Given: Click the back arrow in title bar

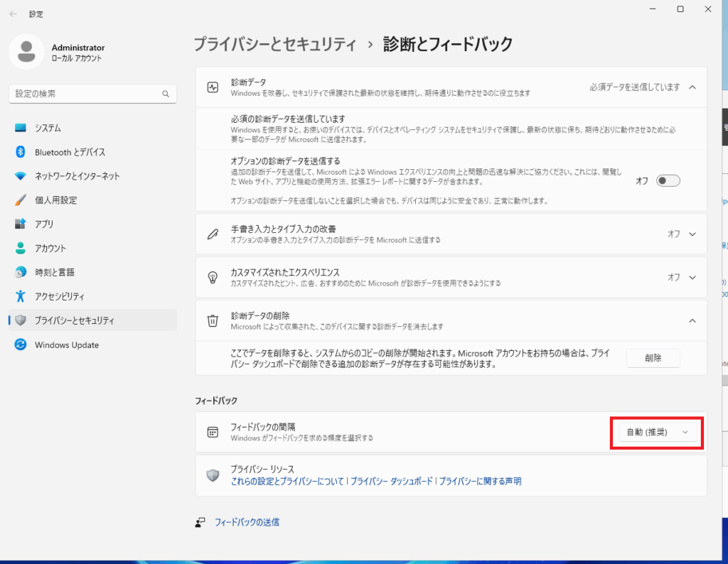Looking at the screenshot, I should pyautogui.click(x=13, y=13).
